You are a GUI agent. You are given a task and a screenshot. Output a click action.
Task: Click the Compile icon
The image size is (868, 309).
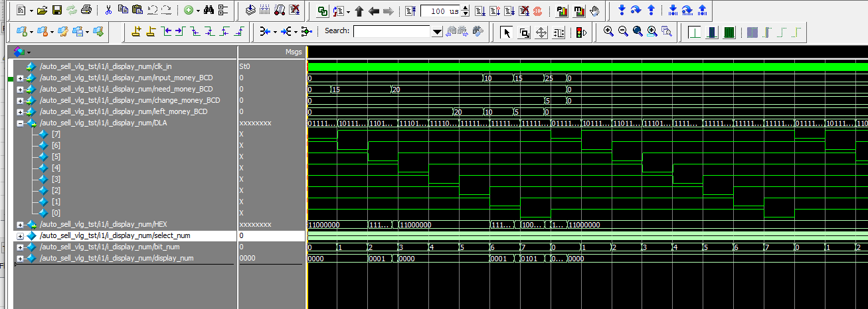[x=250, y=11]
